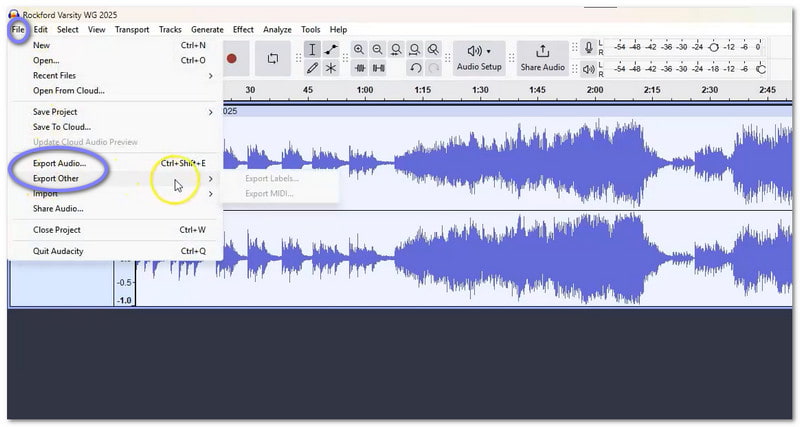The height and width of the screenshot is (427, 800).
Task: Open the Effect menu
Action: (243, 30)
